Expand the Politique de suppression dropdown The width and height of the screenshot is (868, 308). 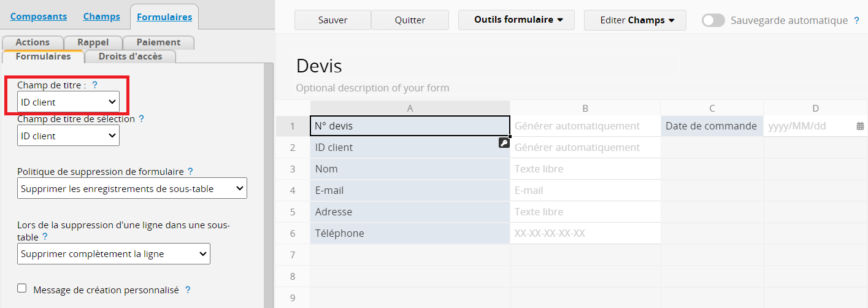point(132,189)
